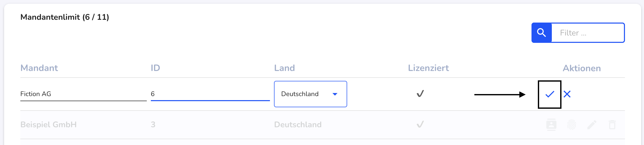Toggle the Lizenziert checkmark for Fiction AG

click(420, 94)
